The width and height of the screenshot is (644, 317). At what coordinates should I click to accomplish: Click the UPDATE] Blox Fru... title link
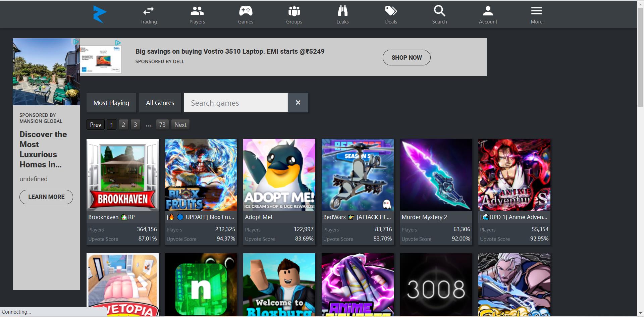pos(201,217)
